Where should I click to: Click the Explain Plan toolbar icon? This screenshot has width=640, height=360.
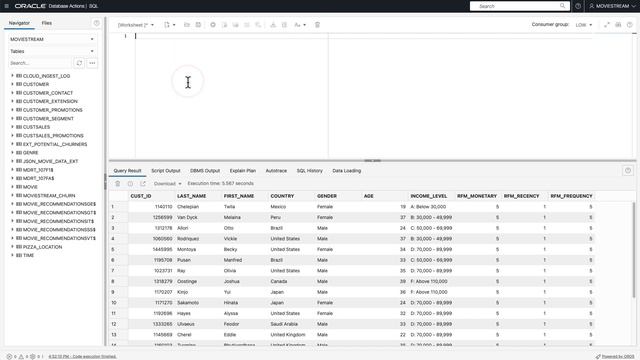click(x=236, y=25)
